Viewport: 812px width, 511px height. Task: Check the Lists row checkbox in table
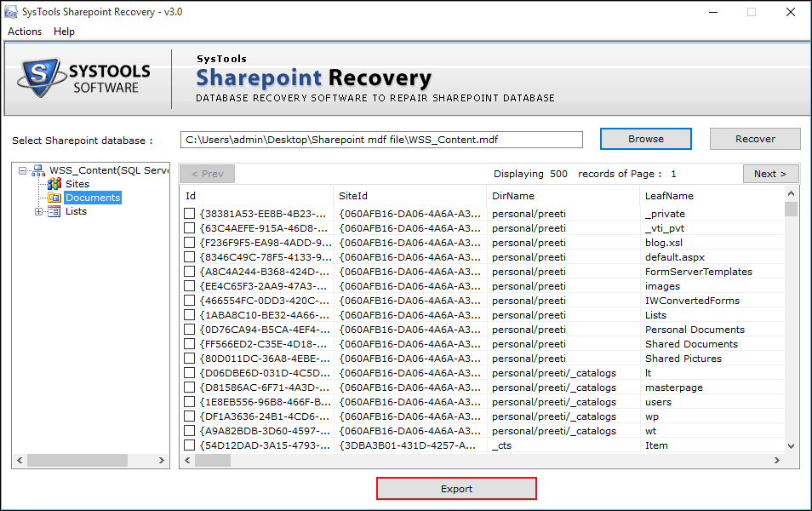(x=190, y=315)
